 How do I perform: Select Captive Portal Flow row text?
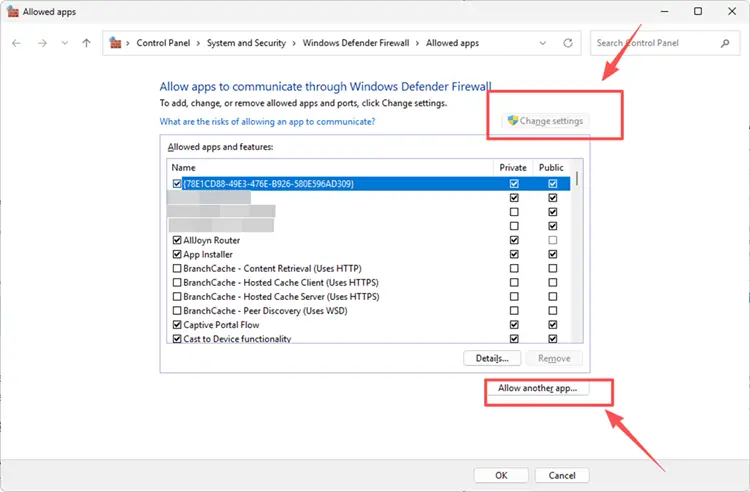(221, 325)
